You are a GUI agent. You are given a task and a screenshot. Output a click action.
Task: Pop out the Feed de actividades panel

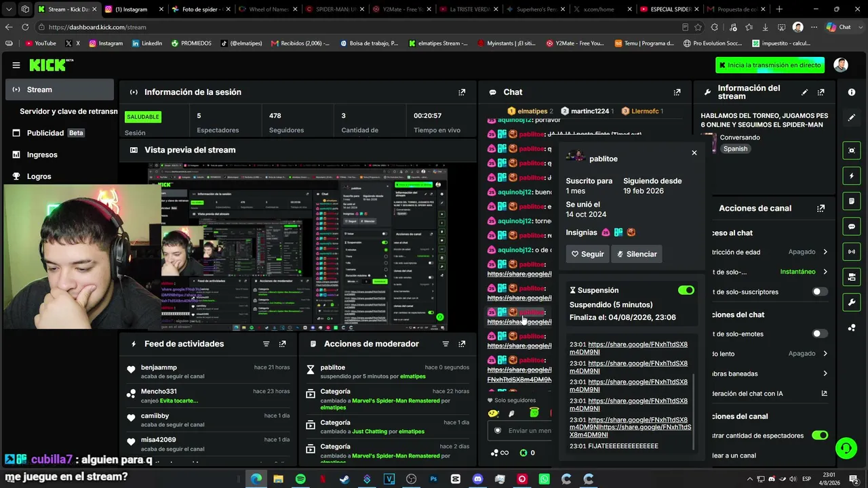[x=282, y=344]
